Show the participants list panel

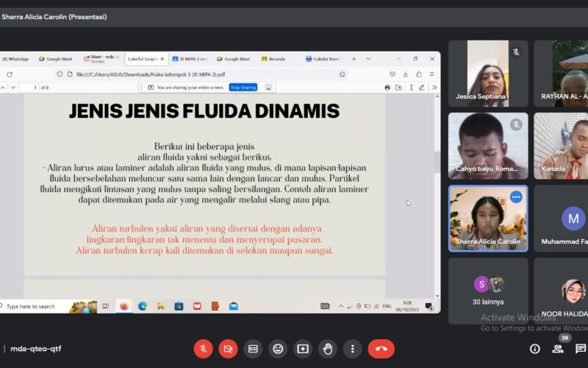point(558,349)
